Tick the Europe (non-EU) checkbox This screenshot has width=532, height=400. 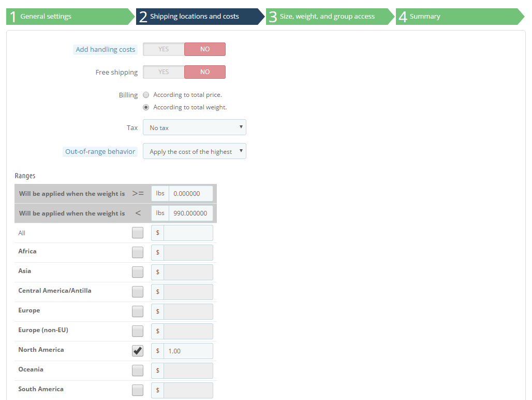pyautogui.click(x=138, y=332)
